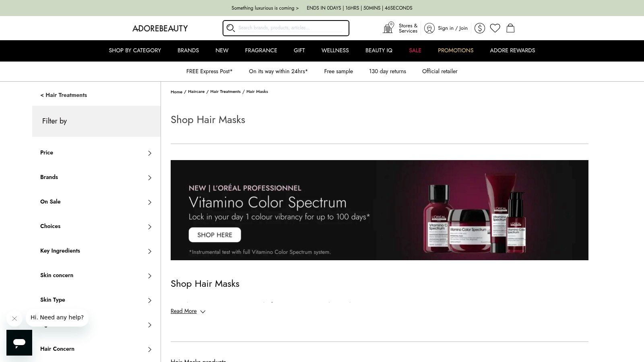Open the chat messenger button

[19, 343]
